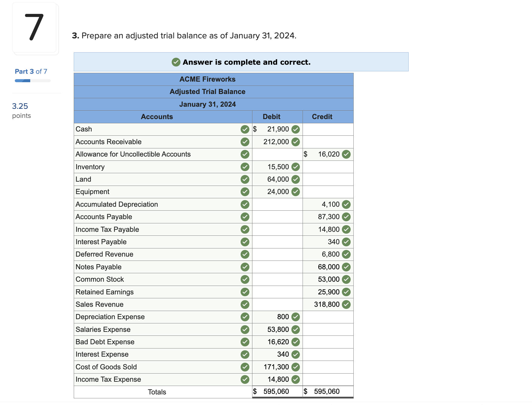Click the check mark next to 15,500 debit
532x405 pixels.
click(x=296, y=167)
